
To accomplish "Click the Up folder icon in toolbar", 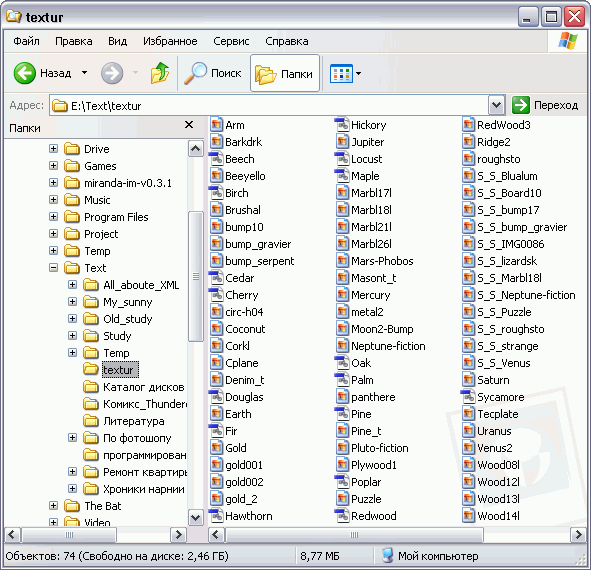I will click(160, 73).
